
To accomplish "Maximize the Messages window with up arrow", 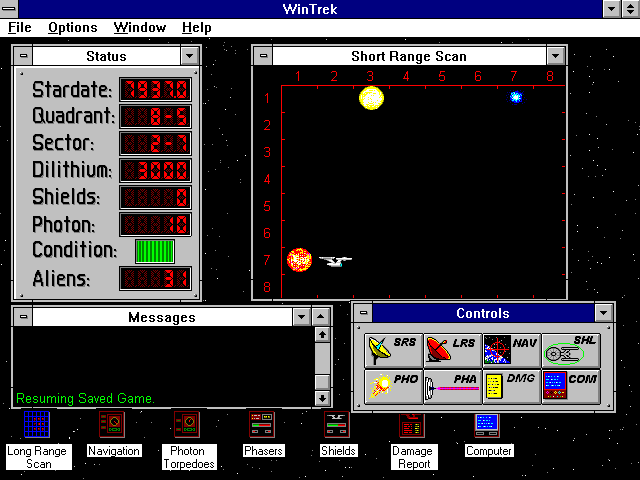I will 321,317.
